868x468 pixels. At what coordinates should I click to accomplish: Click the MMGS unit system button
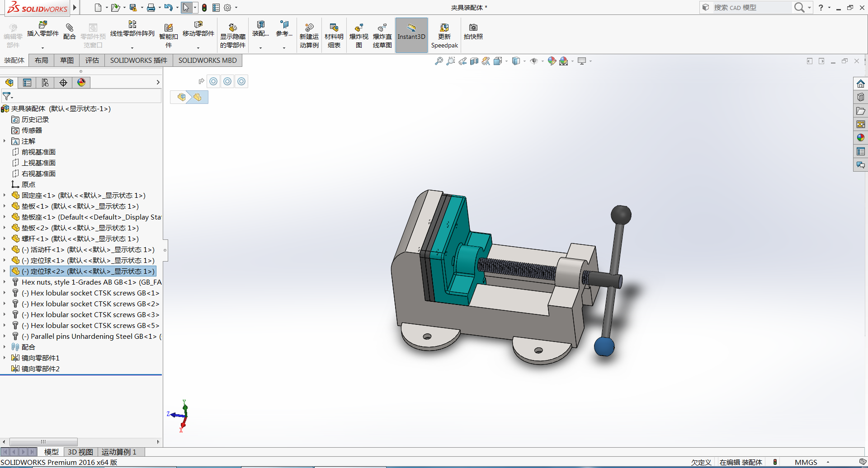click(806, 462)
